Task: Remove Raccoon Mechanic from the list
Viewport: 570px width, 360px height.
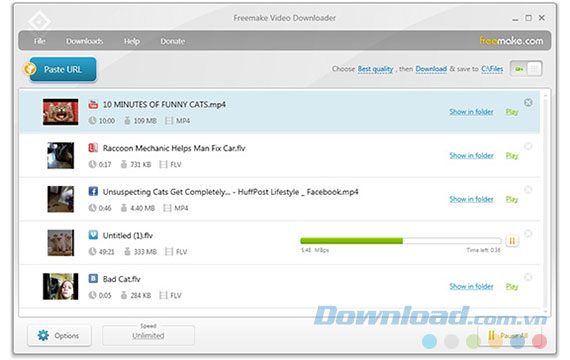Action: [528, 146]
